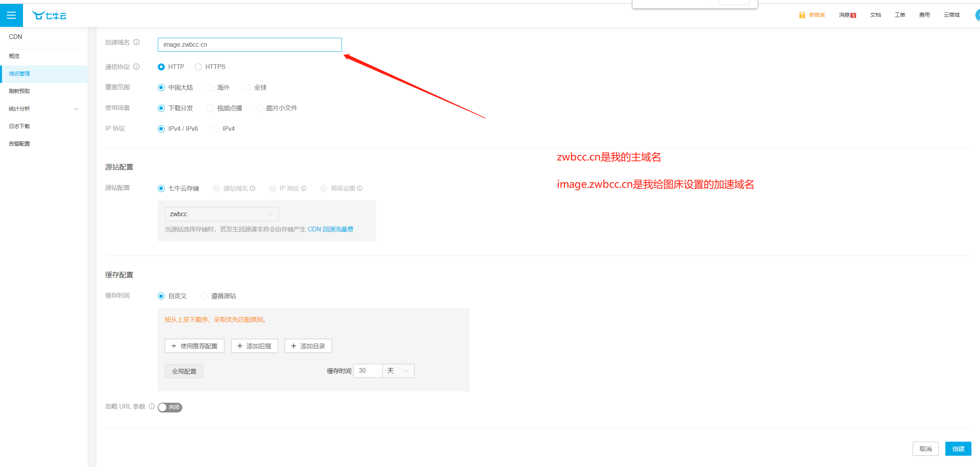Click the cache time value field
The height and width of the screenshot is (467, 980).
[368, 371]
